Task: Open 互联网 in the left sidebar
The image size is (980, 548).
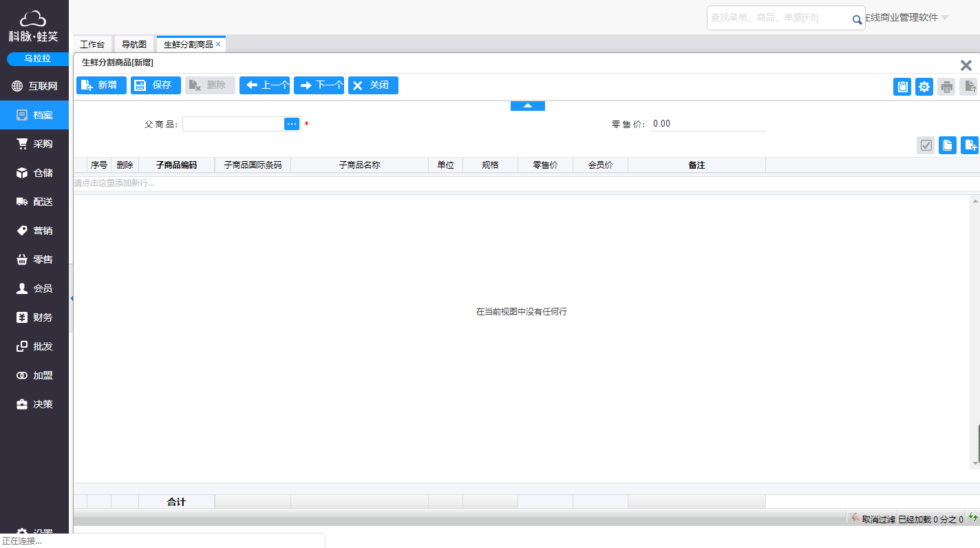Action: 34,86
